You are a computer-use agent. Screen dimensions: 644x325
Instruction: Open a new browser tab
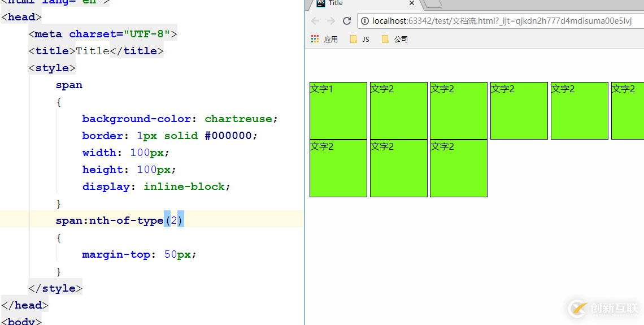click(432, 3)
